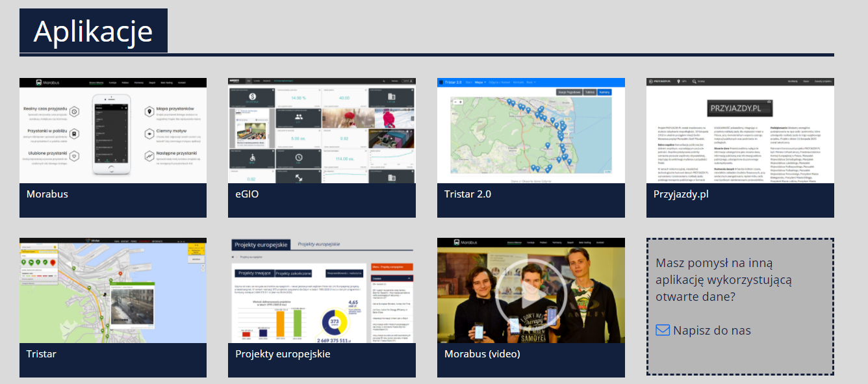Open the eGIO app title
Screen dimensions: 868x384
pyautogui.click(x=247, y=194)
